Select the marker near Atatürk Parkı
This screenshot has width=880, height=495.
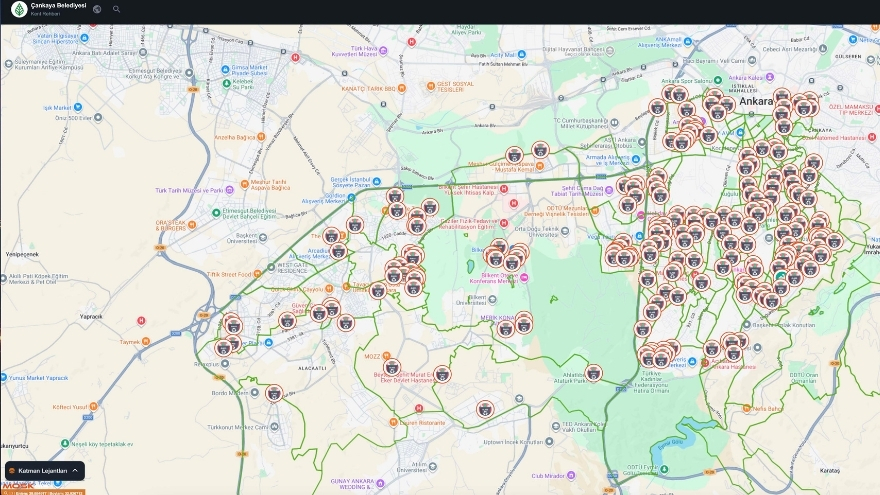click(x=594, y=372)
